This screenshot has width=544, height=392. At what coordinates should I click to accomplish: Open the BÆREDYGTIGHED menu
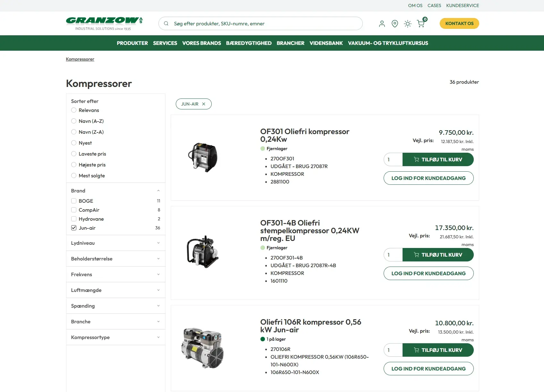coord(249,43)
